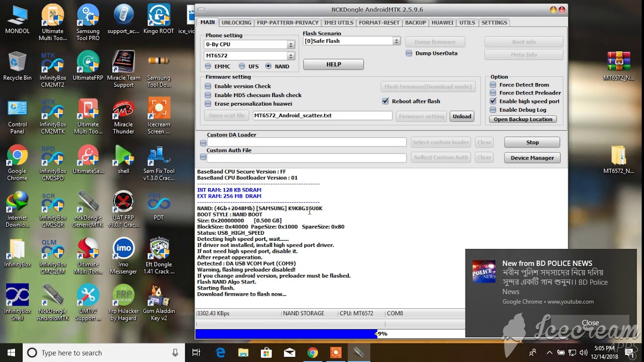Enable MD5 checksum flash check
644x362 pixels.
[208, 95]
